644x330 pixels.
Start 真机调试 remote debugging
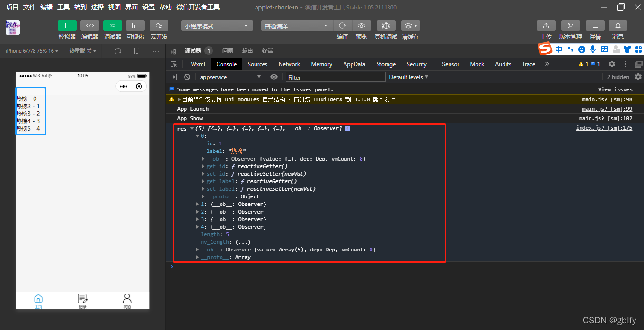[x=386, y=26]
